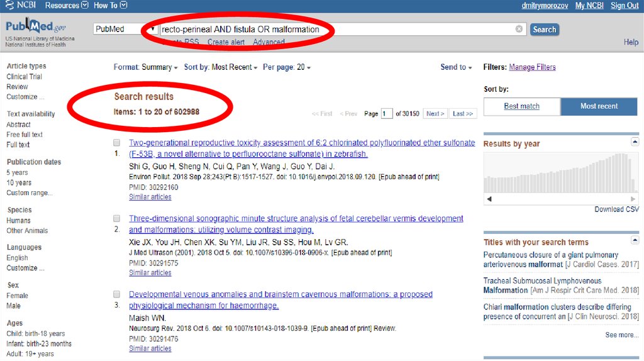Screen dimensions: 644x361
Task: Check the box for result 1
Action: coord(117,143)
